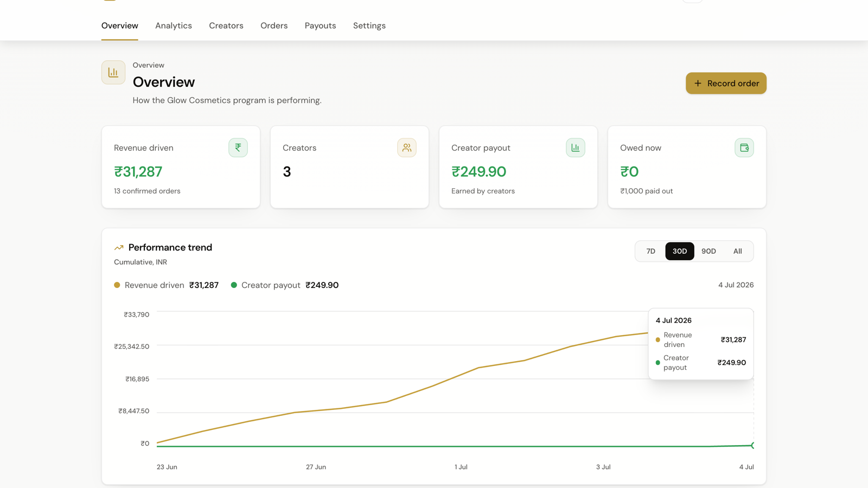The height and width of the screenshot is (488, 868).
Task: Click the Creators count '3'
Action: coord(287,171)
